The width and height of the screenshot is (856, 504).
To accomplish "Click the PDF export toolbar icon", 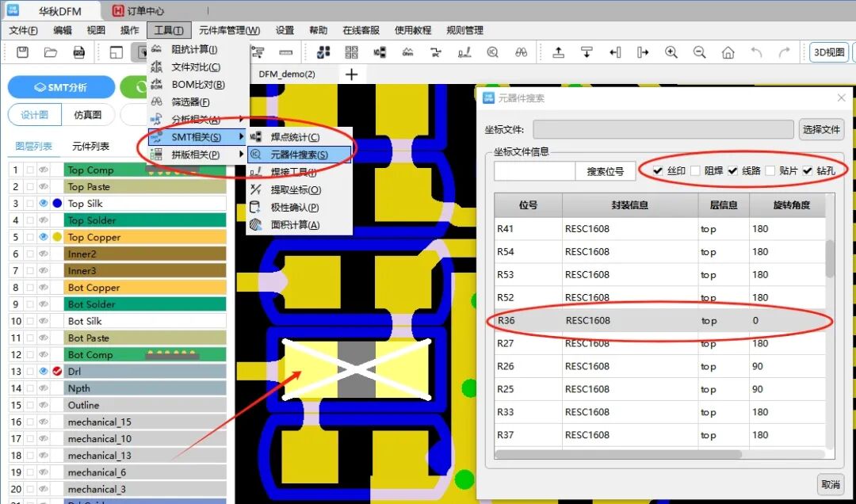I will 79,52.
